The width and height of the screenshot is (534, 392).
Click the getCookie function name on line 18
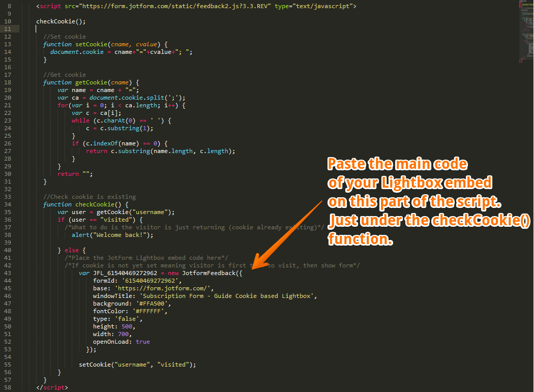coord(91,82)
